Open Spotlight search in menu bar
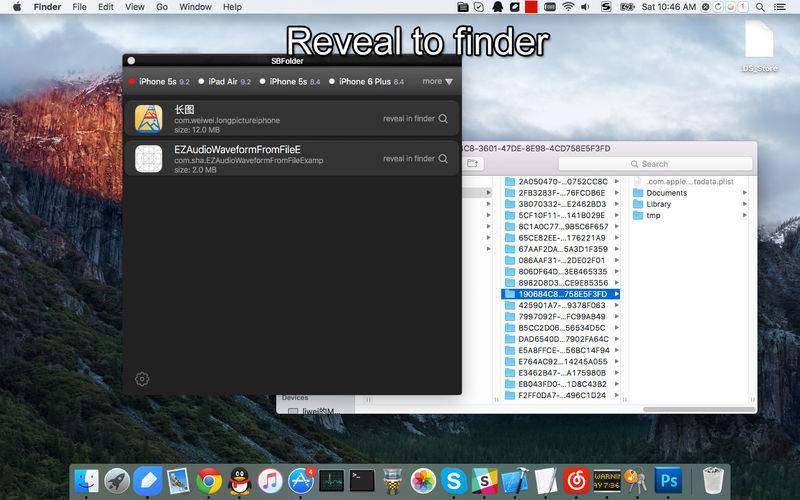800x500 pixels. (760, 7)
